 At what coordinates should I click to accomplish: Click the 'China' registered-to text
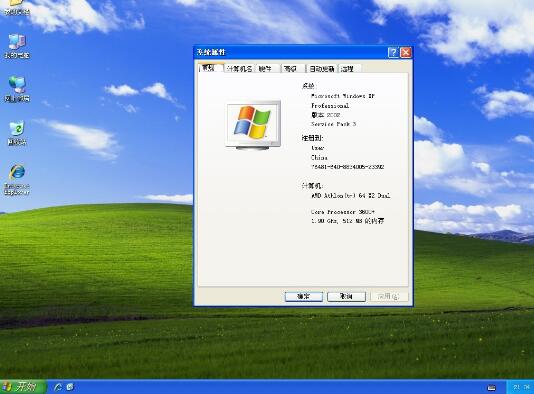(319, 157)
